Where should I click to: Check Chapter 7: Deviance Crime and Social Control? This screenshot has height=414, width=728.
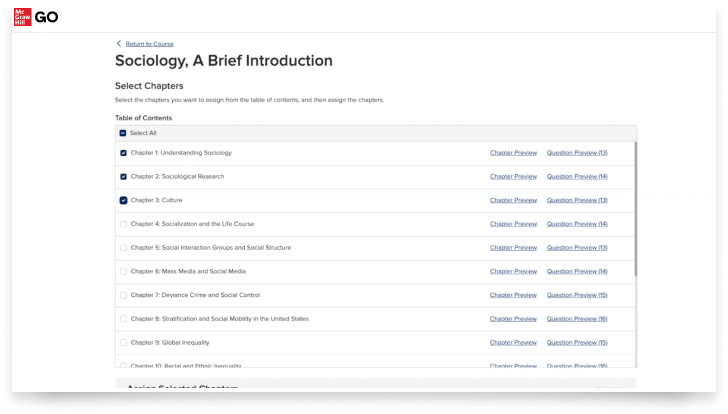pos(124,295)
